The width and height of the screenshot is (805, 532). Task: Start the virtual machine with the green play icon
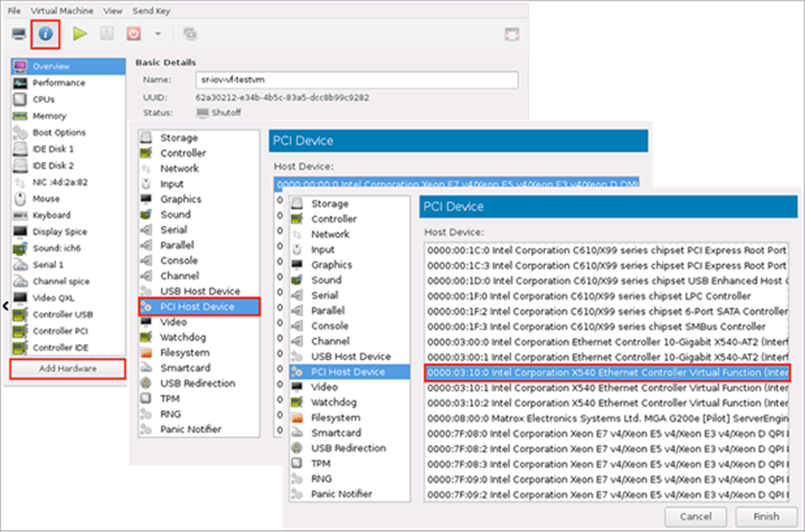click(x=81, y=34)
